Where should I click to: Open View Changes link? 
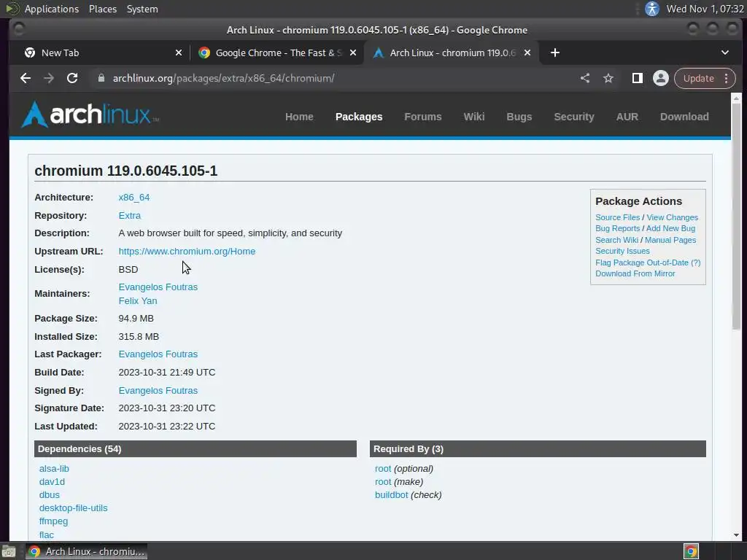(x=672, y=217)
